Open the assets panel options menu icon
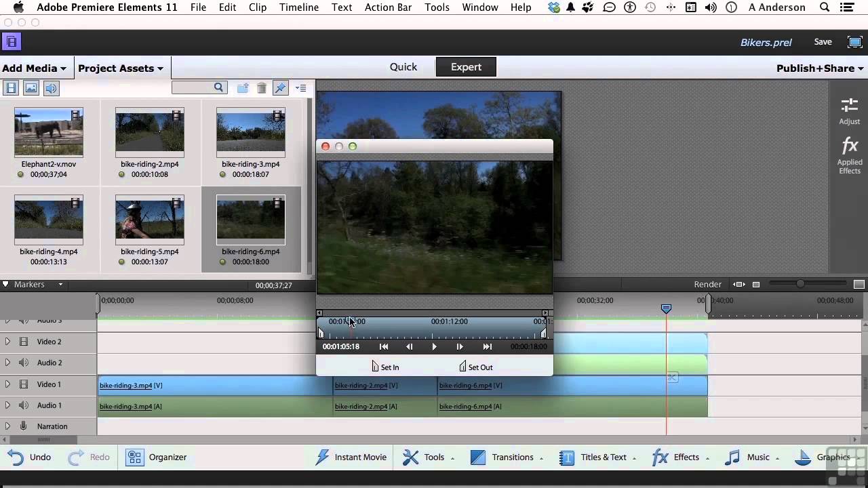 [x=301, y=88]
